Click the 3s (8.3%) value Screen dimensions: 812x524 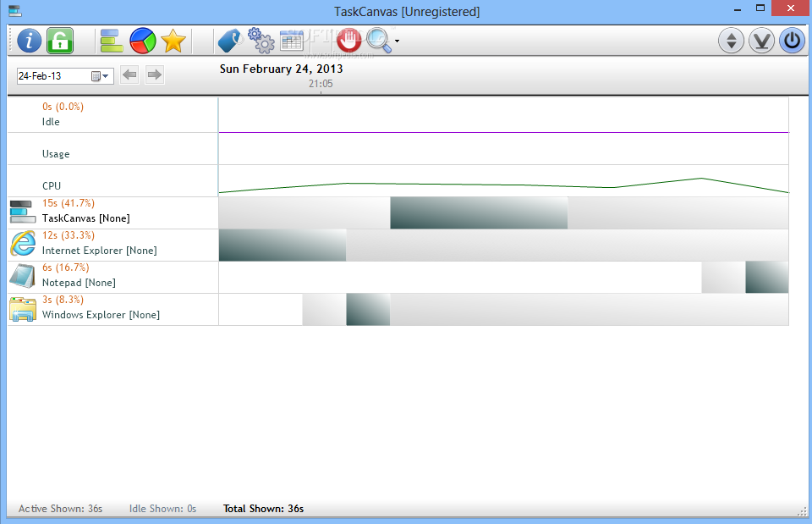tap(63, 300)
